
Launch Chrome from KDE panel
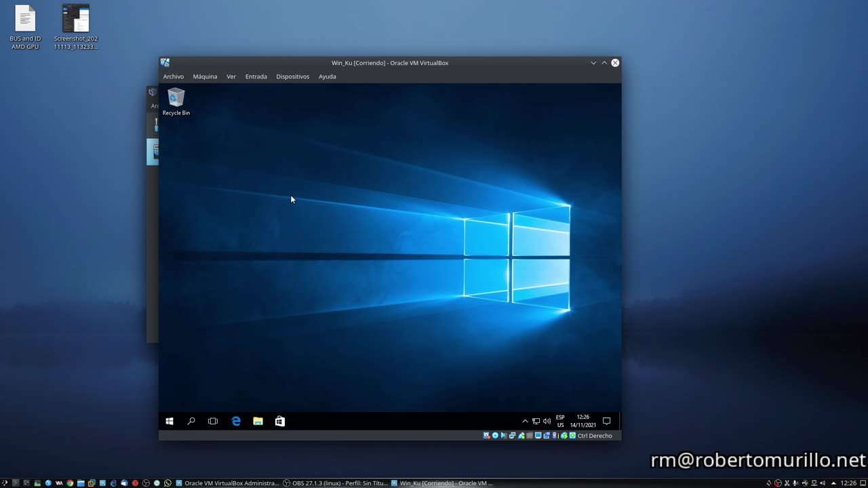point(70,483)
